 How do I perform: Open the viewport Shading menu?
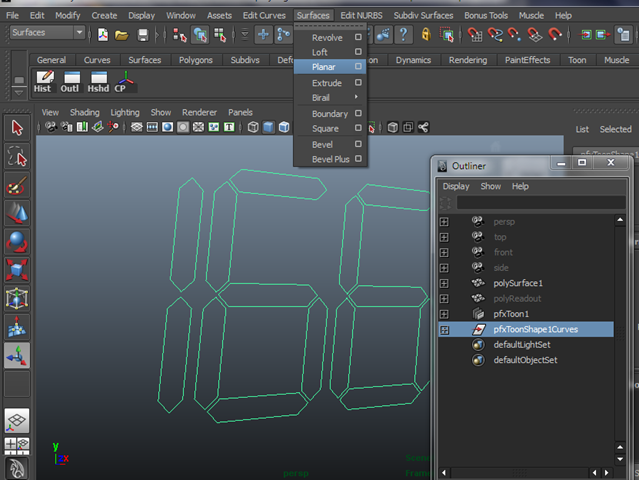coord(85,112)
